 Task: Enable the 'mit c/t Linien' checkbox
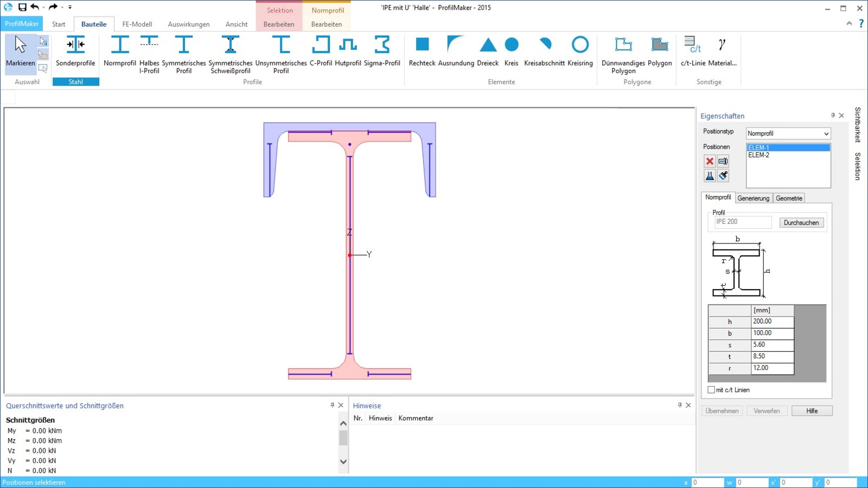[711, 390]
